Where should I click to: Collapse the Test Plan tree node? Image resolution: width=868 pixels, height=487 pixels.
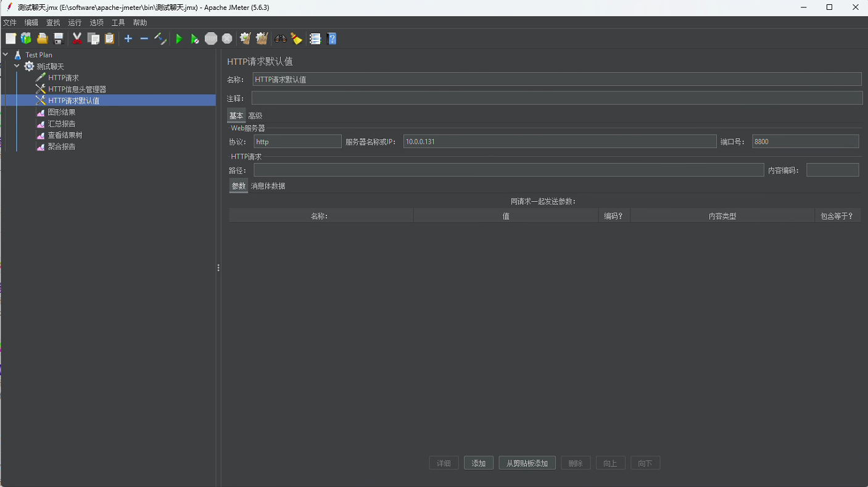(x=6, y=55)
